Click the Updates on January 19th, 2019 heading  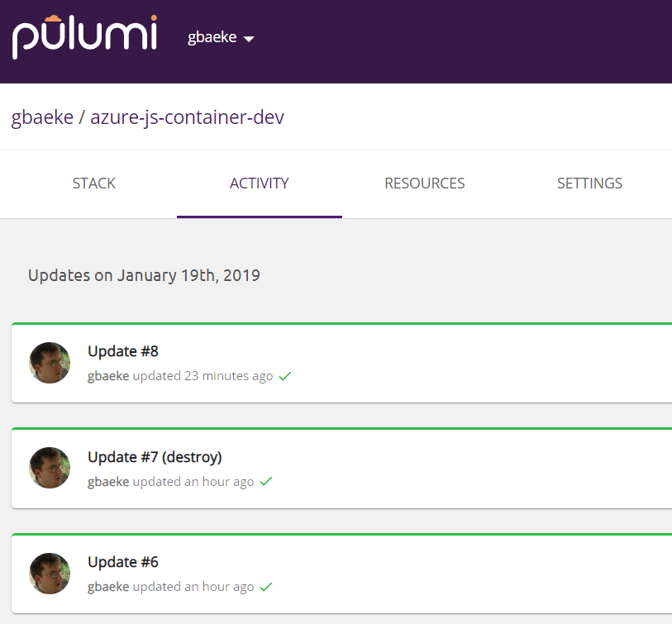144,275
